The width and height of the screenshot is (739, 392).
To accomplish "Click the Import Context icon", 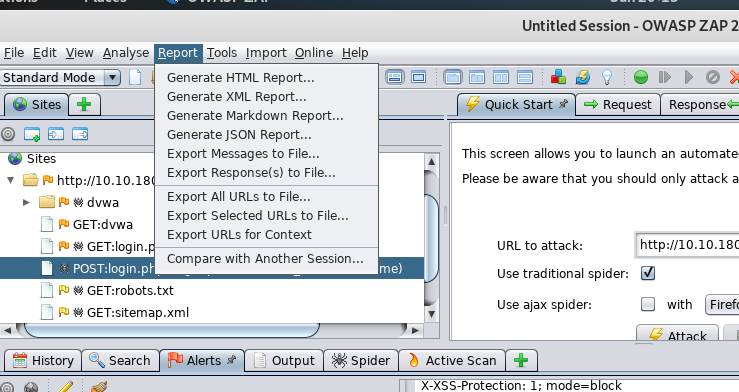I will [56, 134].
